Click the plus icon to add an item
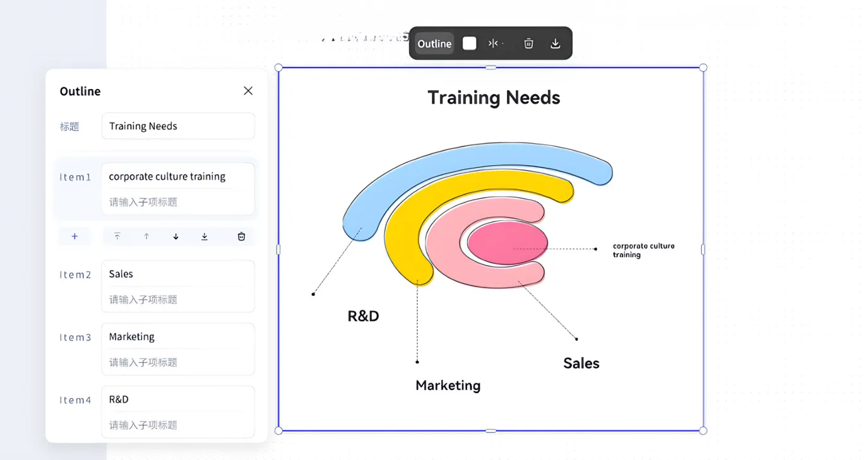 pos(74,237)
